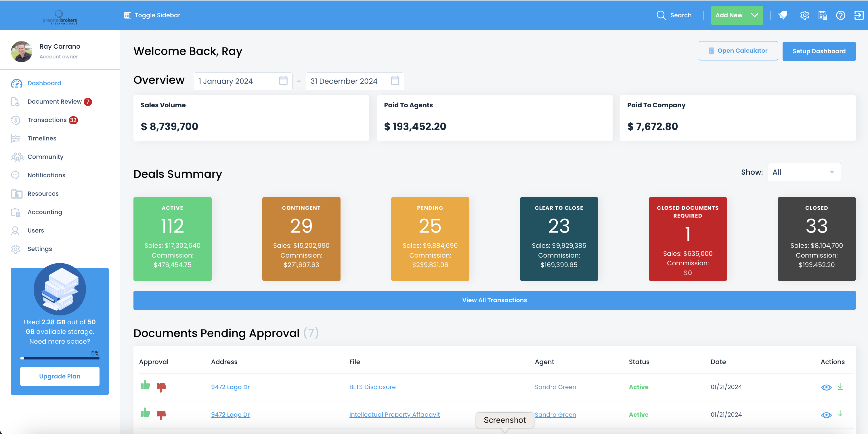The image size is (868, 434).
Task: Click the Open Calculator button
Action: 738,51
